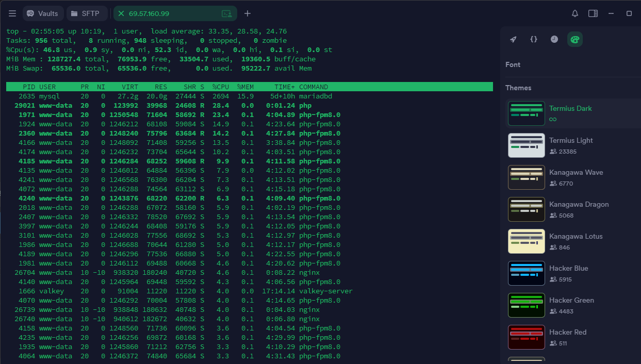Switch to the SFTP tab
641x364 pixels.
point(87,13)
